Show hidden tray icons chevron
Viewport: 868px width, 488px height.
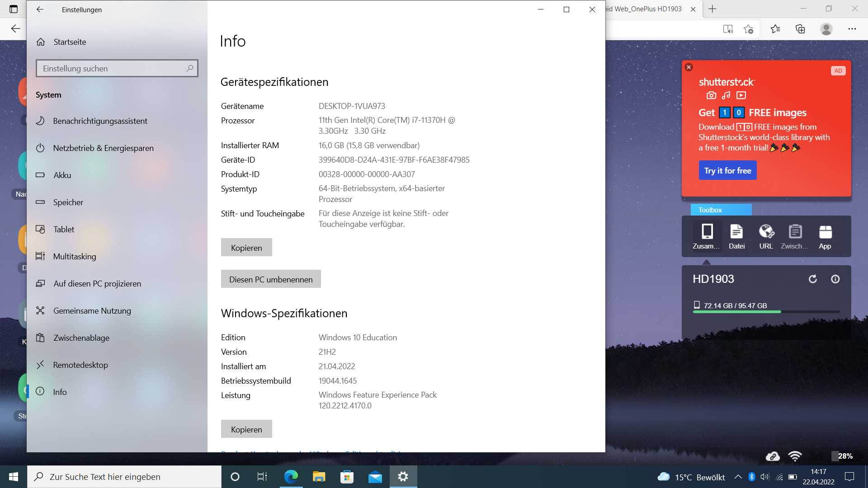click(x=738, y=477)
